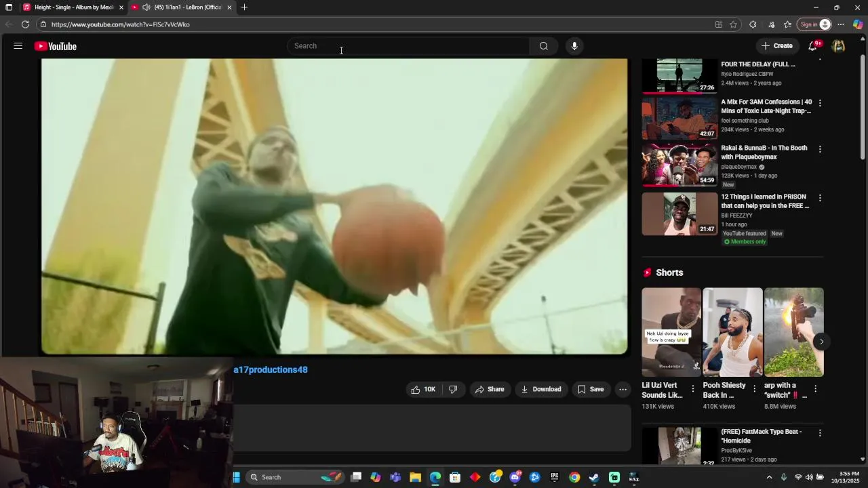Download the video

point(541,389)
